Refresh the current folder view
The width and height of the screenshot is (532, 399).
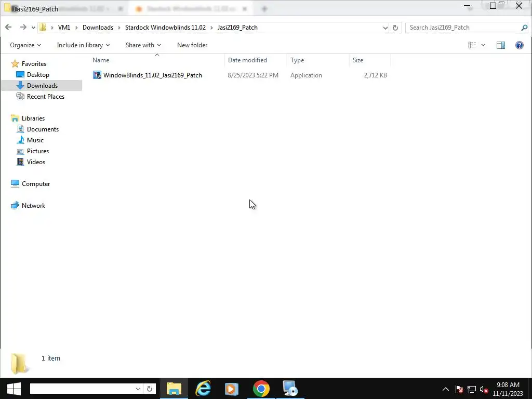click(395, 28)
